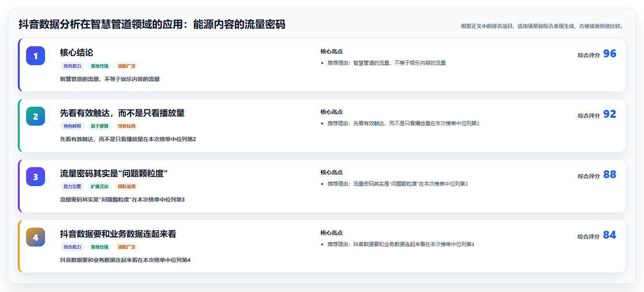The width and height of the screenshot is (644, 292).
Task: Click the 扩展灵活 tag
Action: click(100, 187)
